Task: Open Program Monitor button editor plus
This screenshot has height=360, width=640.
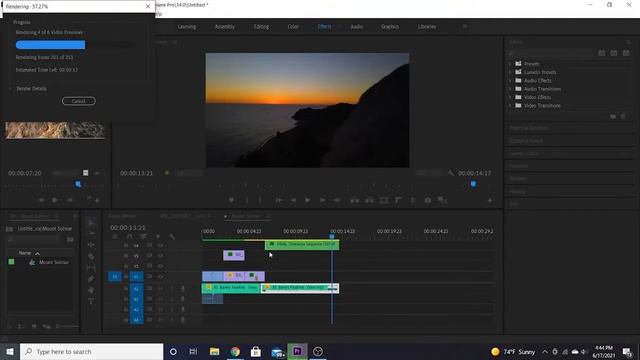Action: coord(490,200)
